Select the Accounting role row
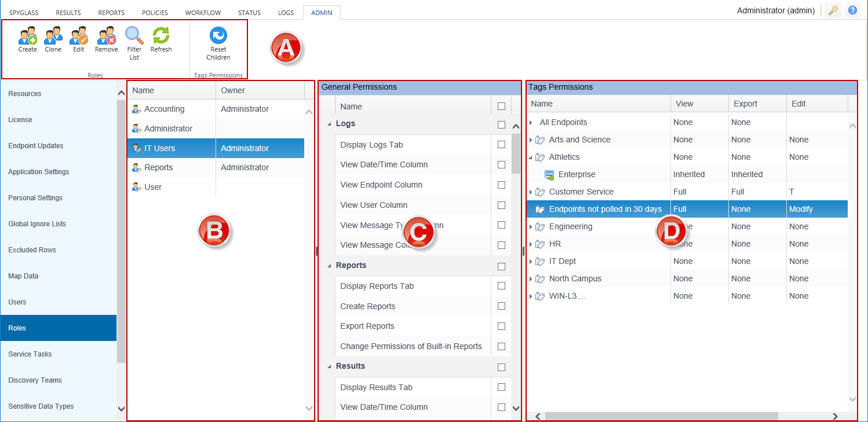The height and width of the screenshot is (422, 868). click(x=165, y=109)
